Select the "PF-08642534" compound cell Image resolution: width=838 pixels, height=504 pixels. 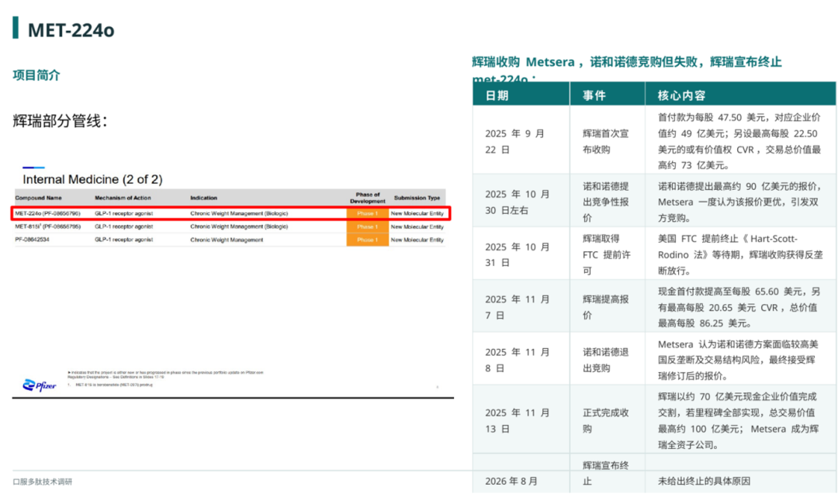point(32,240)
